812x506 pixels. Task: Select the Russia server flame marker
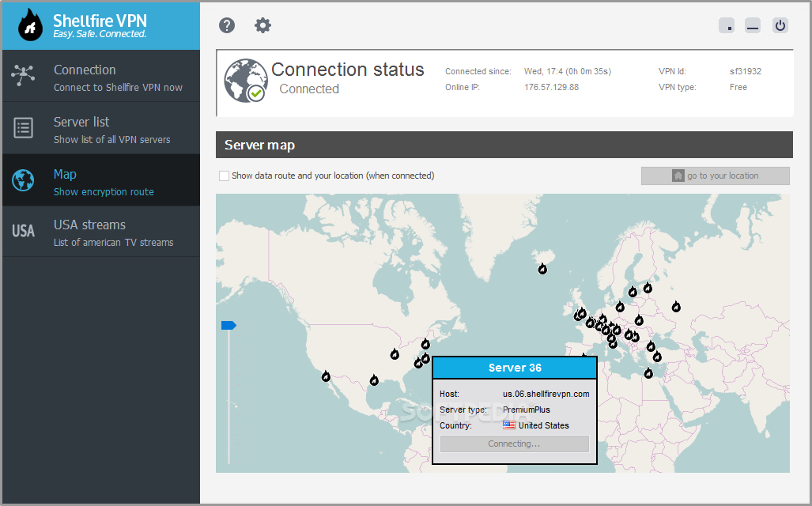pos(676,307)
